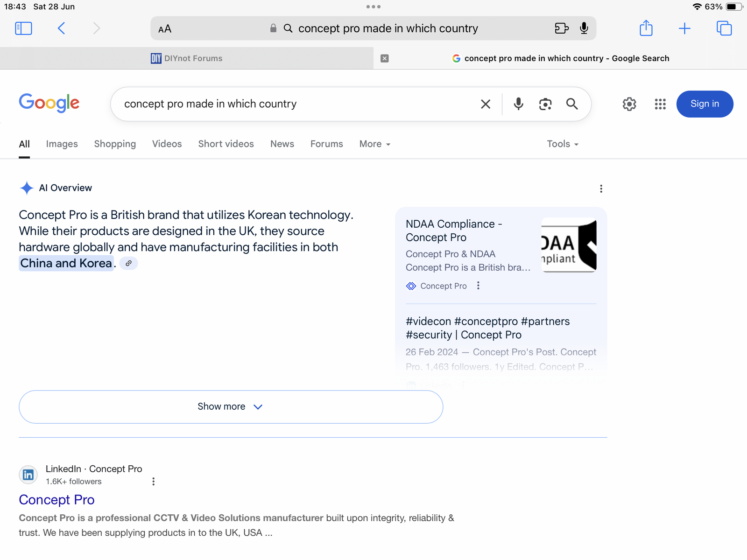Open Google quick settings gear
747x560 pixels.
coord(629,104)
